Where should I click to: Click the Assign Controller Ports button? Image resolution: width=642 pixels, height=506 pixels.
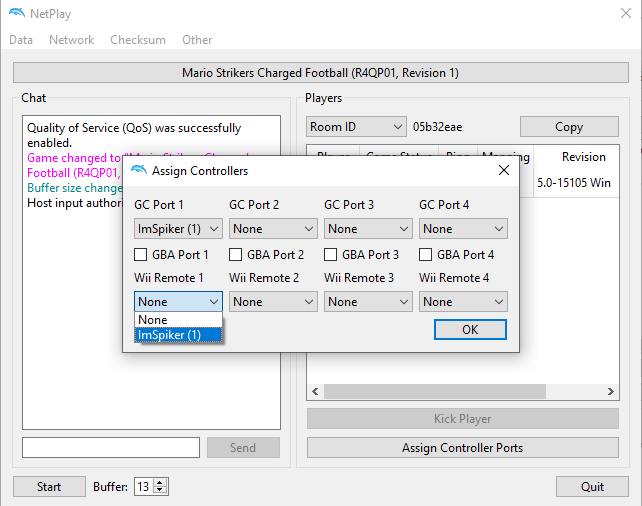[463, 448]
